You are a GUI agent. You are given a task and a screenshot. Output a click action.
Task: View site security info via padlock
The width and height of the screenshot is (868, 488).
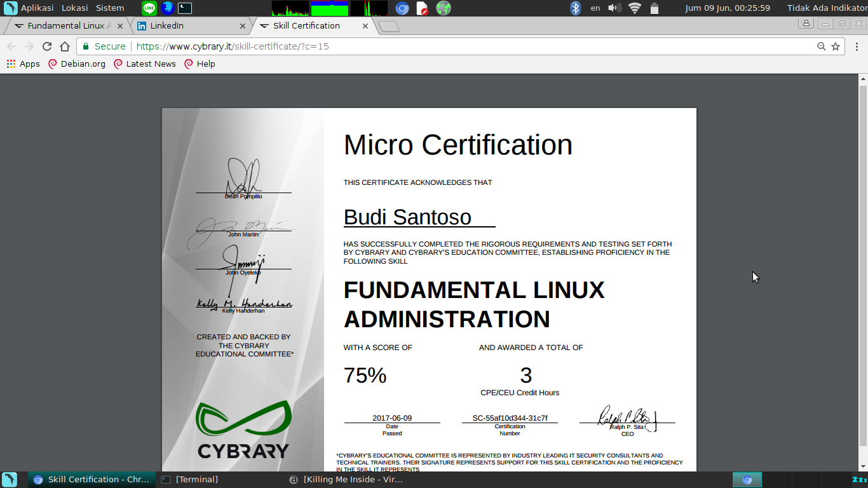click(x=86, y=46)
